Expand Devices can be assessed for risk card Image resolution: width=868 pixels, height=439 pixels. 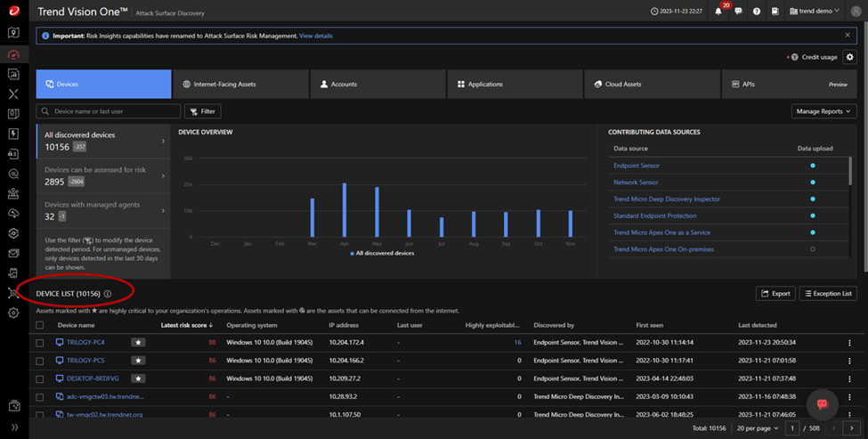(103, 176)
